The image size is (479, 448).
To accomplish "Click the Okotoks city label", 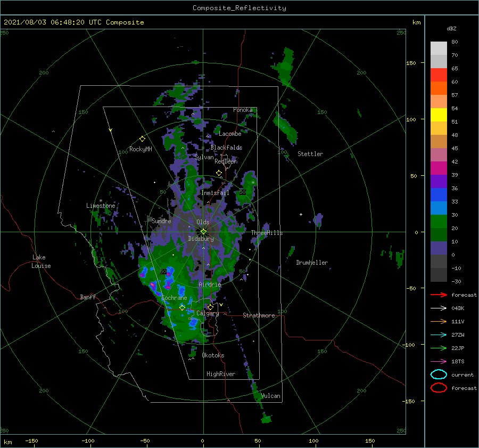I will pos(213,355).
